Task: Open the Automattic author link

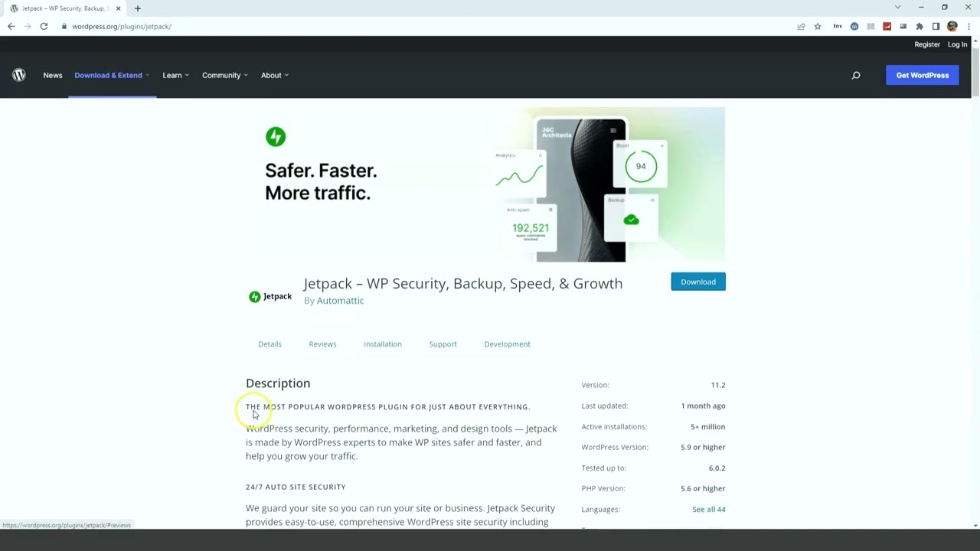Action: click(x=340, y=301)
